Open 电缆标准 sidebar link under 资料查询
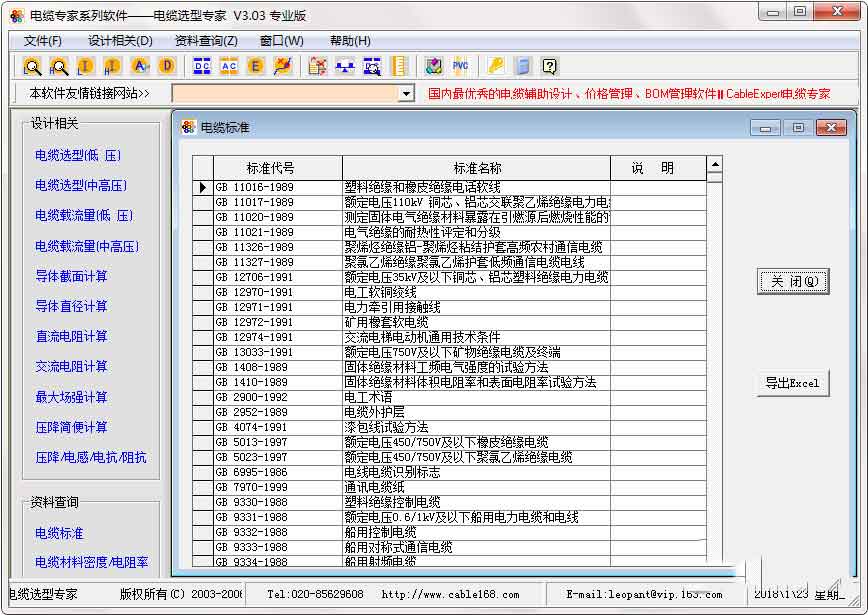The height and width of the screenshot is (615, 868). coord(59,533)
